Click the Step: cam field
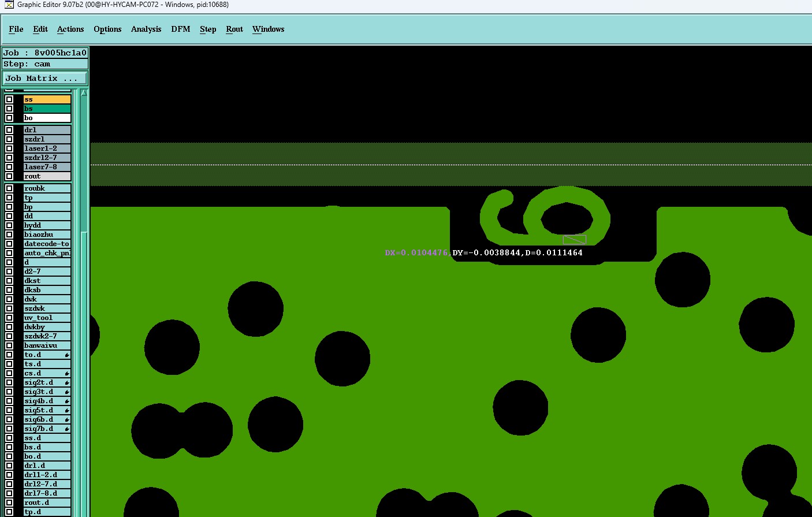The height and width of the screenshot is (517, 812). click(x=46, y=64)
